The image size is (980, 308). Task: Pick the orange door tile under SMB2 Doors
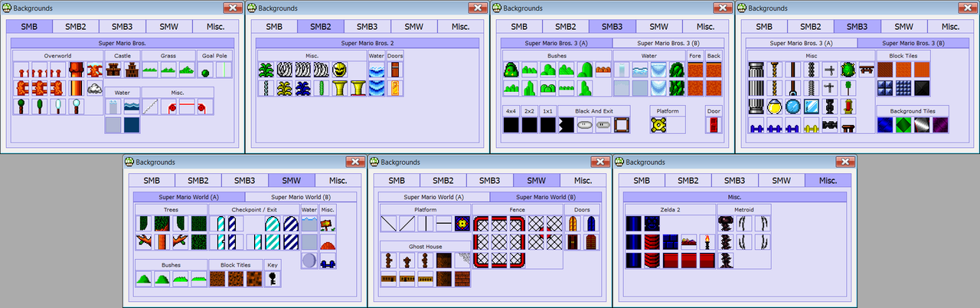pyautogui.click(x=395, y=88)
